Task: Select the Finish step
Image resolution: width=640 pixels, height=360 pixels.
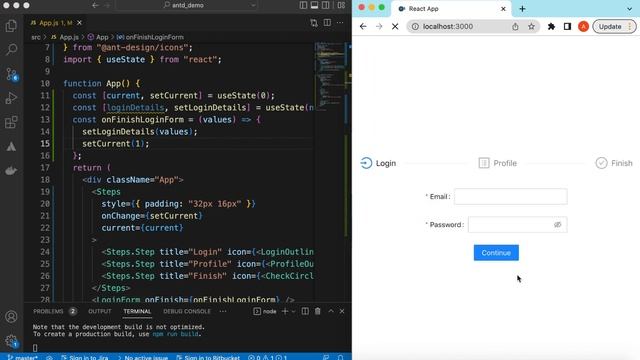Action: 614,163
